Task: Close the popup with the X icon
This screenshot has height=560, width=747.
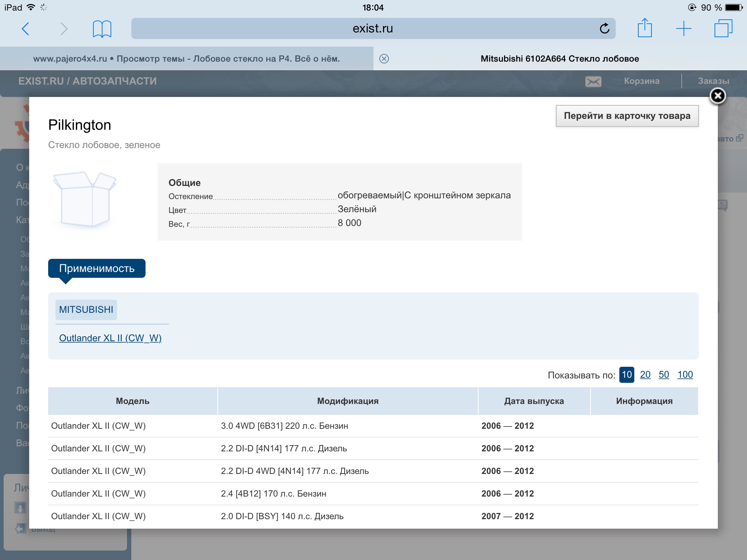Action: point(717,96)
